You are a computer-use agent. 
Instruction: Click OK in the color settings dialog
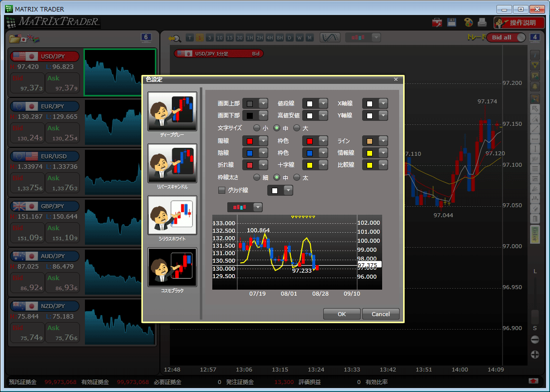pos(342,314)
